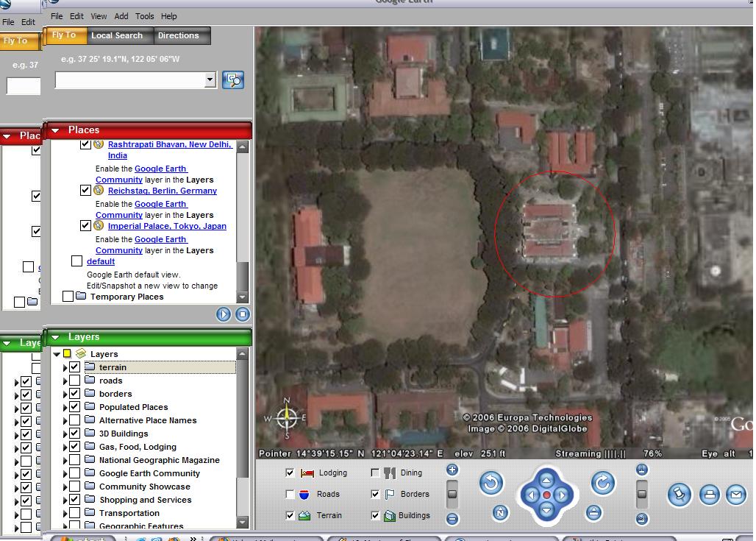Screen dimensions: 756x541
Task: Click the Dining fork and knife icon
Action: pos(390,473)
